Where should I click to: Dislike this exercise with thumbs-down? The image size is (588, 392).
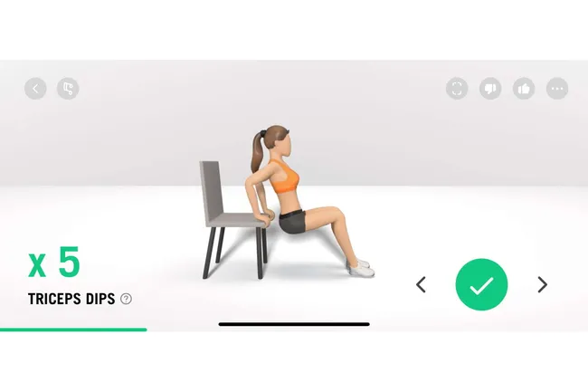click(490, 89)
